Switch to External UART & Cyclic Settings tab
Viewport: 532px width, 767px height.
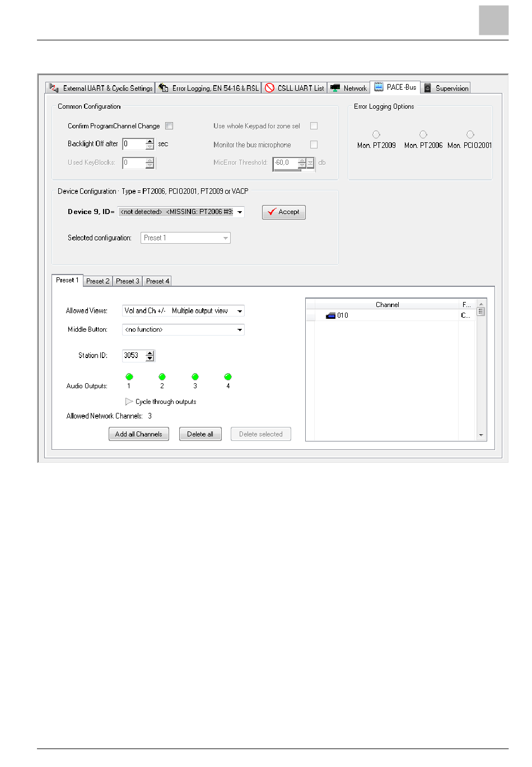click(x=101, y=88)
